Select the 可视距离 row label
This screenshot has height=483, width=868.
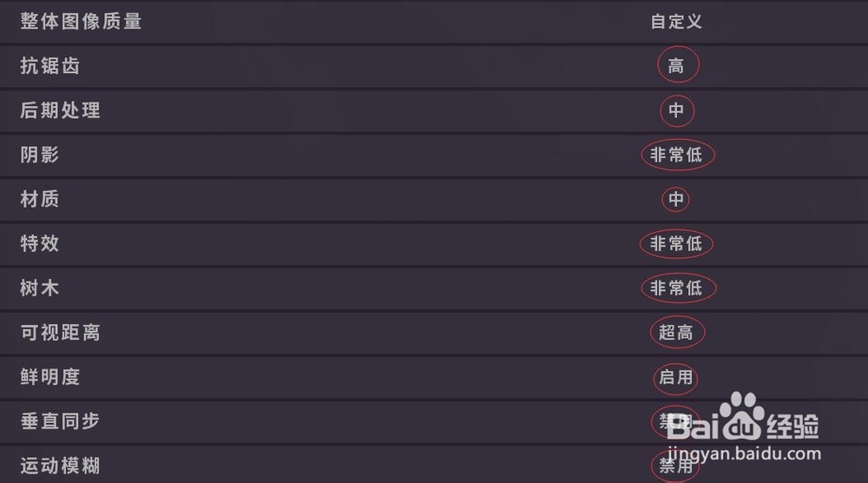60,333
